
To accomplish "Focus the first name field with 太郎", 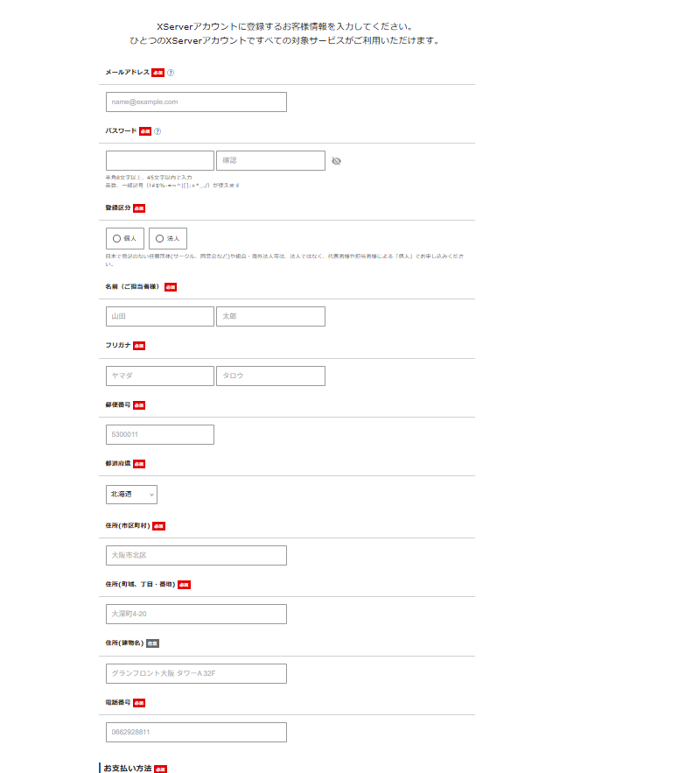I will (270, 316).
